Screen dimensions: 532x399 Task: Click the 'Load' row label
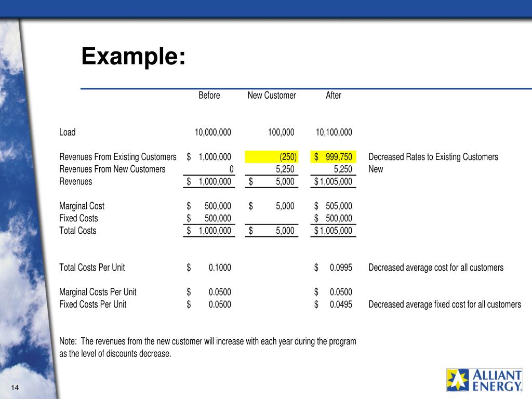pos(67,132)
